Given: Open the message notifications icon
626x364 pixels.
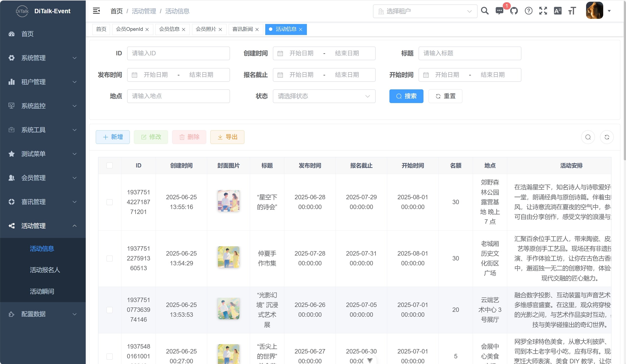Looking at the screenshot, I should 499,11.
